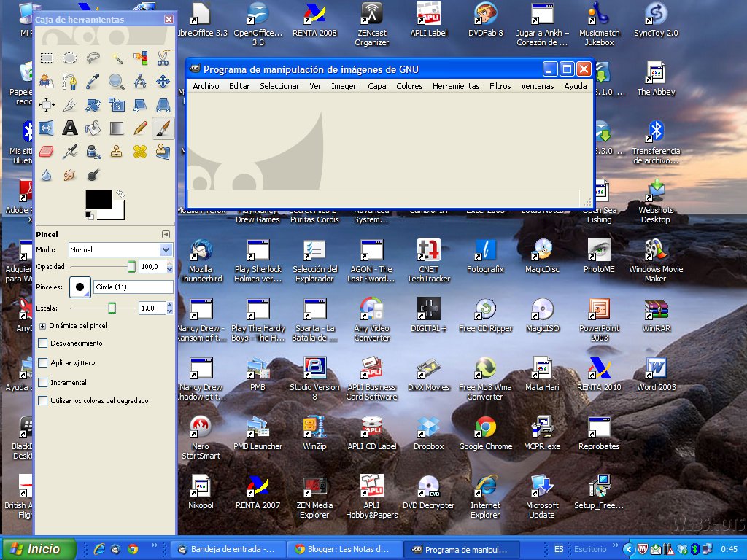Click the black foreground color swatch
747x560 pixels.
click(98, 200)
